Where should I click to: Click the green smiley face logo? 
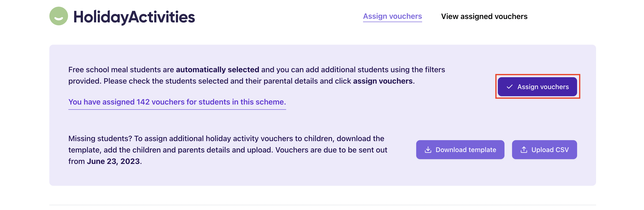[x=59, y=16]
